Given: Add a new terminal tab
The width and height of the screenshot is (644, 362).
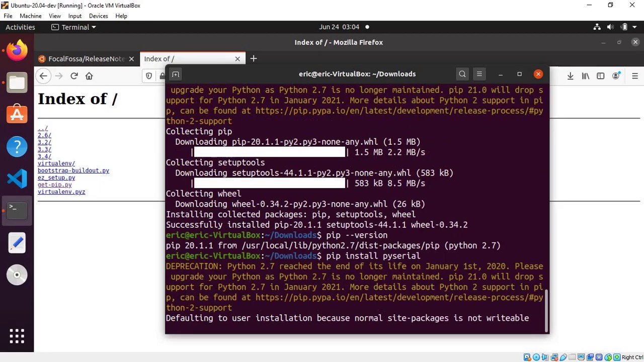Looking at the screenshot, I should (x=176, y=74).
